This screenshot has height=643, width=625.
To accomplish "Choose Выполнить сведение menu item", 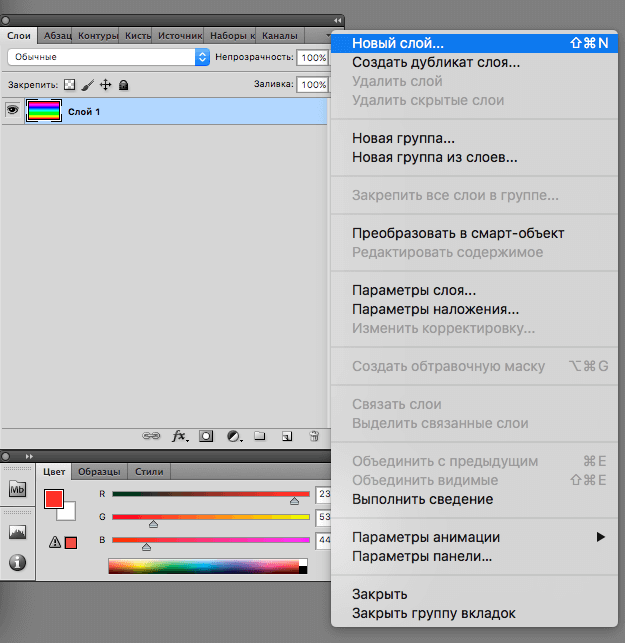I will 474,499.
